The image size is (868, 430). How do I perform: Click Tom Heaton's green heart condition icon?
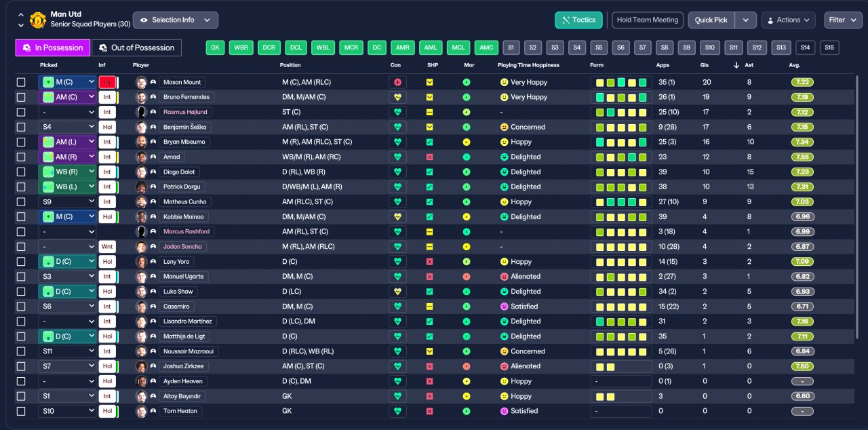pos(397,411)
